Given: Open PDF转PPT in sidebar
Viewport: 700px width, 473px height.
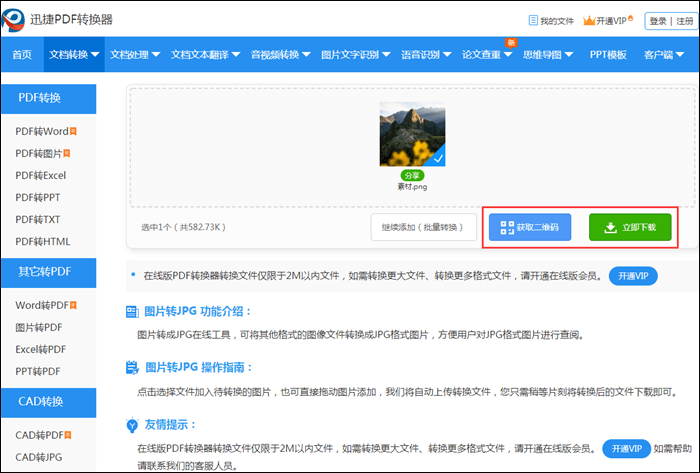Looking at the screenshot, I should 38,197.
